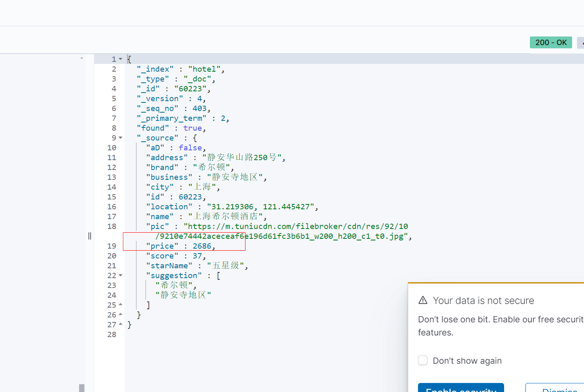
Task: Click the "希尔顿" entry in the suggestion array
Action: pyautogui.click(x=176, y=285)
